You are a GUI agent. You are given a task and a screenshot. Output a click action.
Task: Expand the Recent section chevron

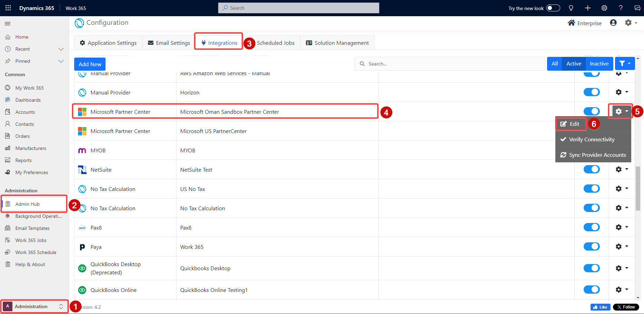point(61,49)
